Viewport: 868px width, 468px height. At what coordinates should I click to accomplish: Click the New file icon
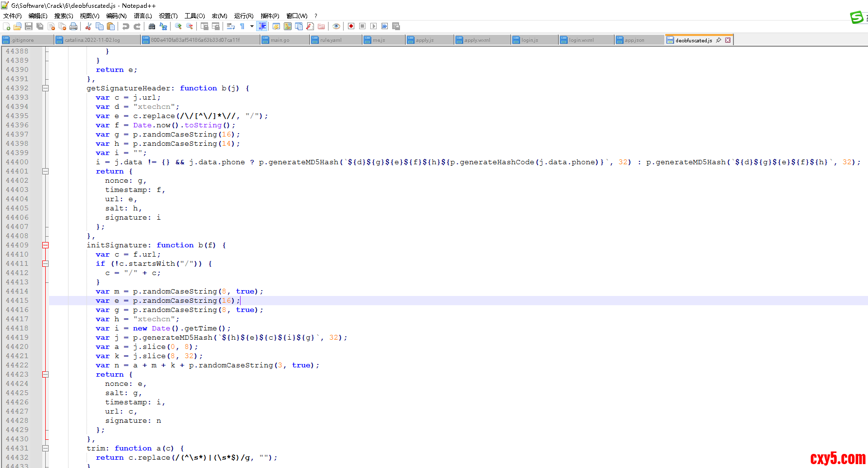pyautogui.click(x=6, y=26)
